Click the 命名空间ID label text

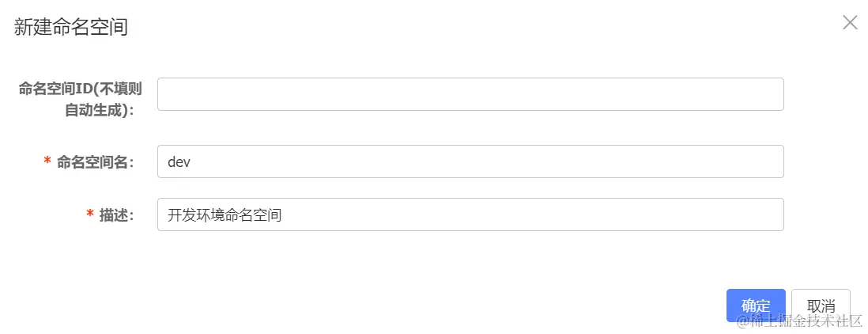tap(56, 89)
